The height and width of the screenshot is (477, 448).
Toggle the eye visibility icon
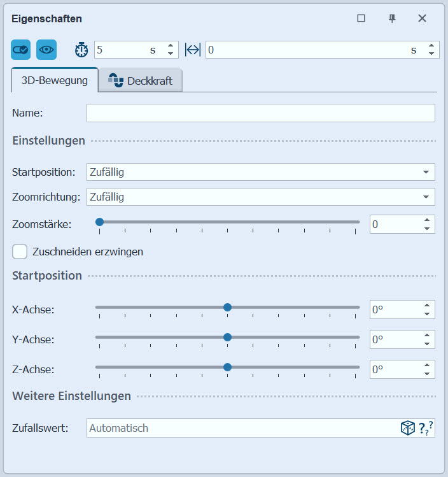(46, 49)
